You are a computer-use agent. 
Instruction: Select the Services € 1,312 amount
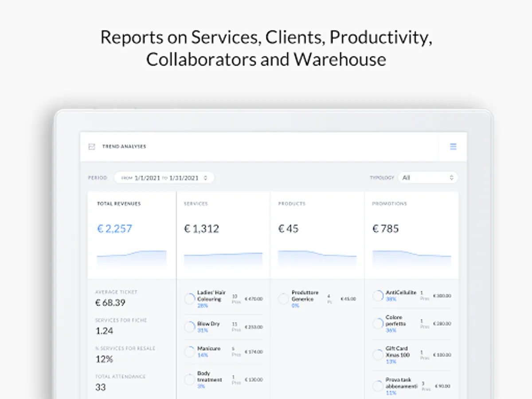tap(202, 229)
